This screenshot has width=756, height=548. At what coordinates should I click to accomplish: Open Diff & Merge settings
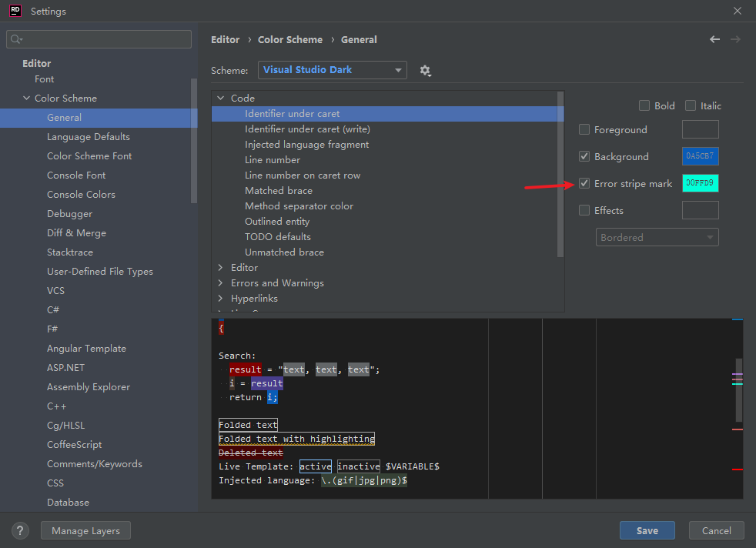tap(76, 233)
